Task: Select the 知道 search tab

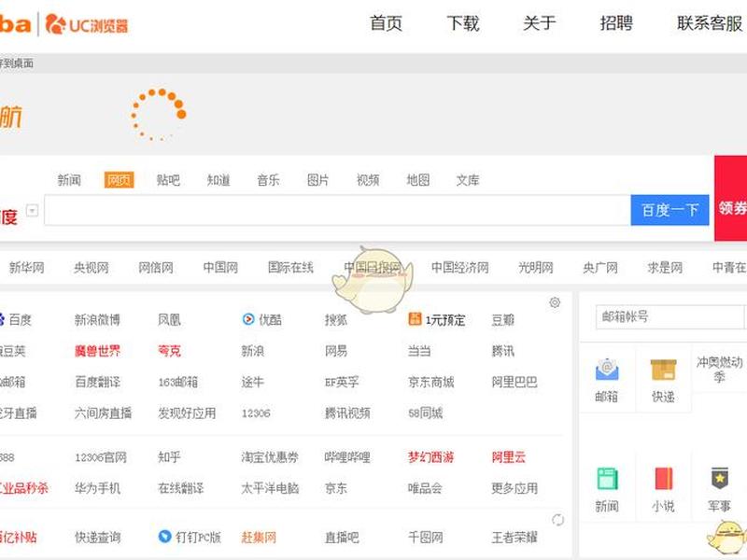Action: coord(218,180)
